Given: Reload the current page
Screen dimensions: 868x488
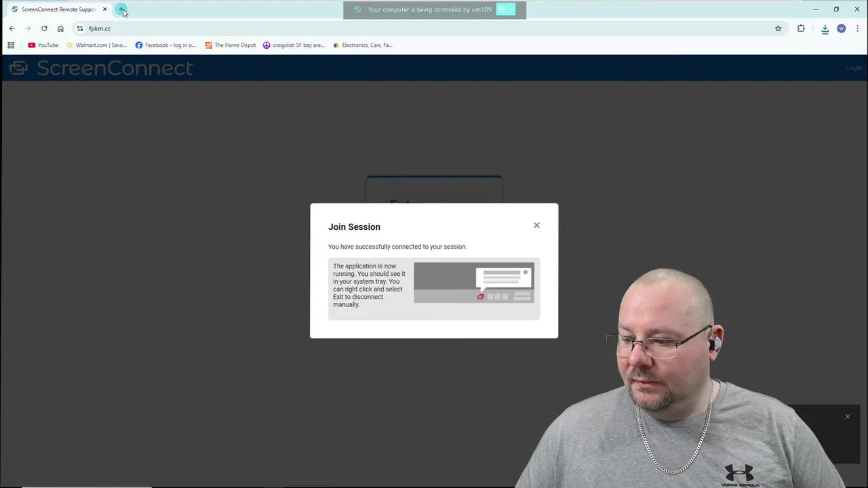Looking at the screenshot, I should [44, 28].
